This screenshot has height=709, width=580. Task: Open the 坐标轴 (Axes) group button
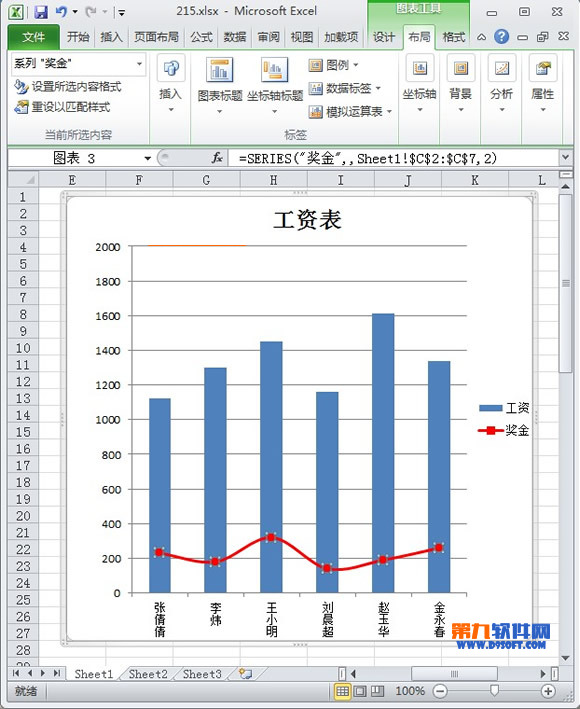420,84
